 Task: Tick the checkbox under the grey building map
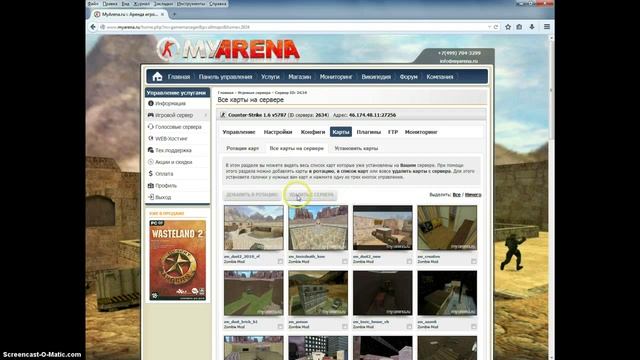344,327
